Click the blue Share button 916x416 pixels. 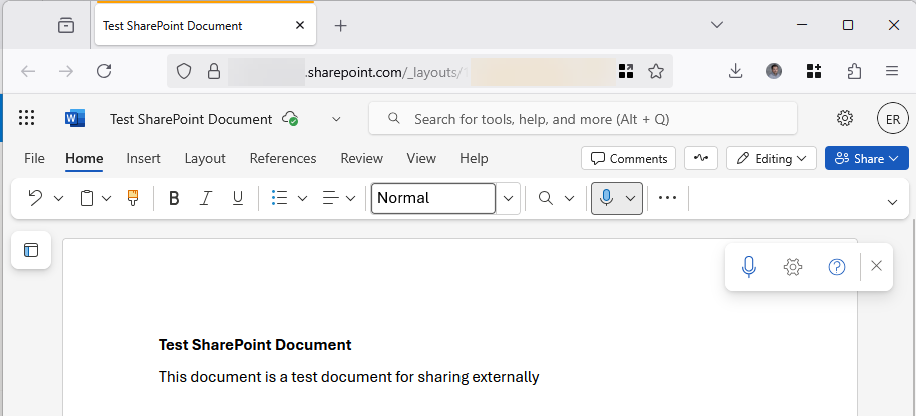[x=866, y=158]
